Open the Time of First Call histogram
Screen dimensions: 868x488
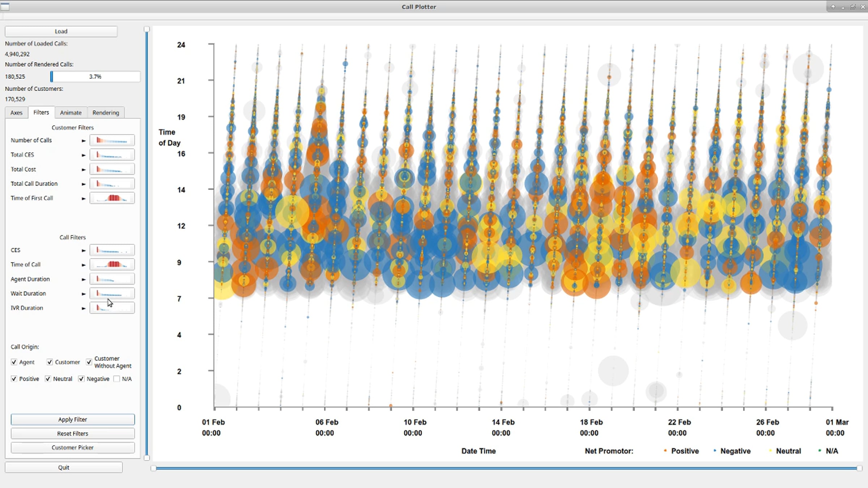coord(112,198)
